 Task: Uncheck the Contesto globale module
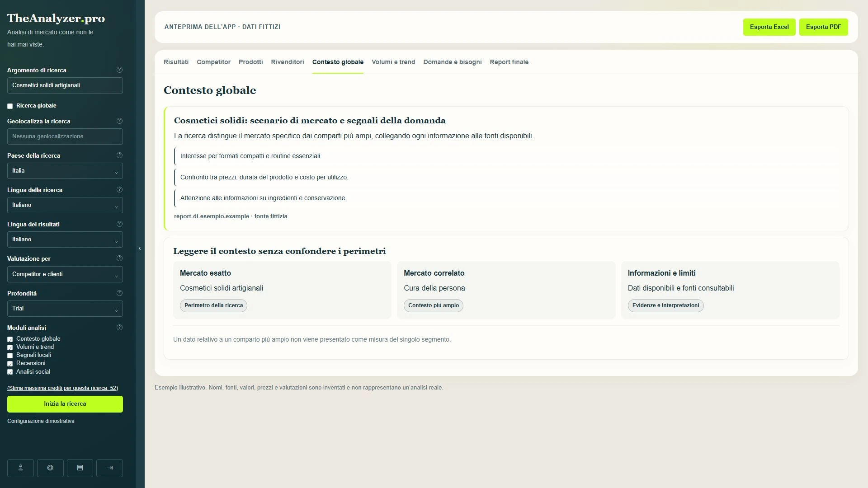[10, 339]
